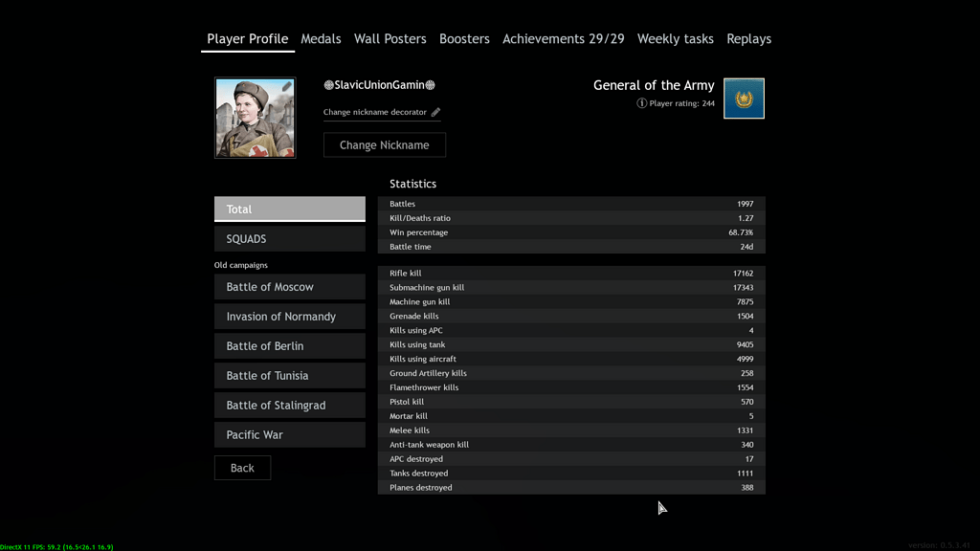Open the Replays tab

tap(748, 39)
